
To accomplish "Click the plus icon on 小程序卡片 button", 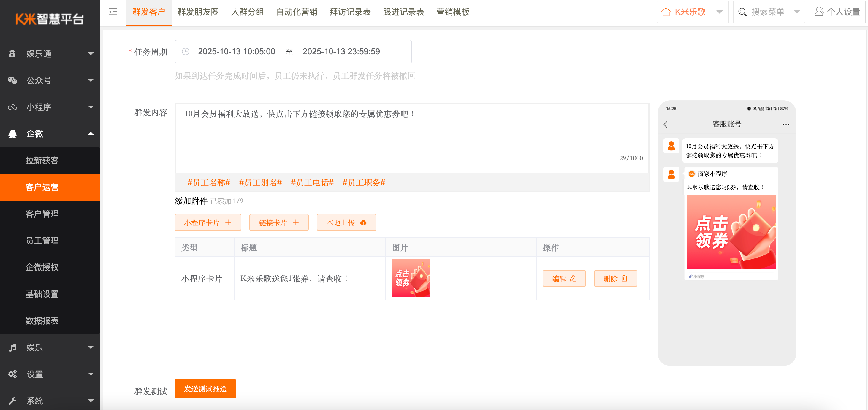I will click(x=228, y=223).
